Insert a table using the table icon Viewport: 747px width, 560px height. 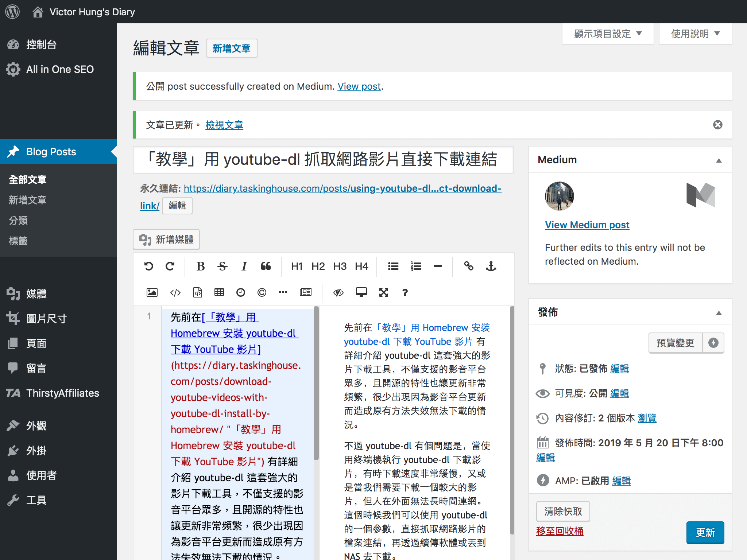(x=219, y=292)
